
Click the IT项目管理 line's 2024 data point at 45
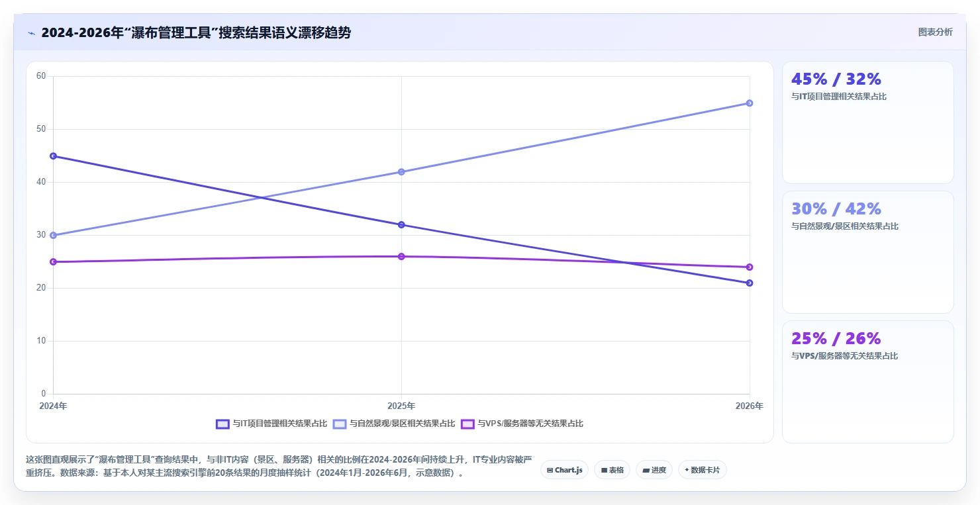click(53, 156)
